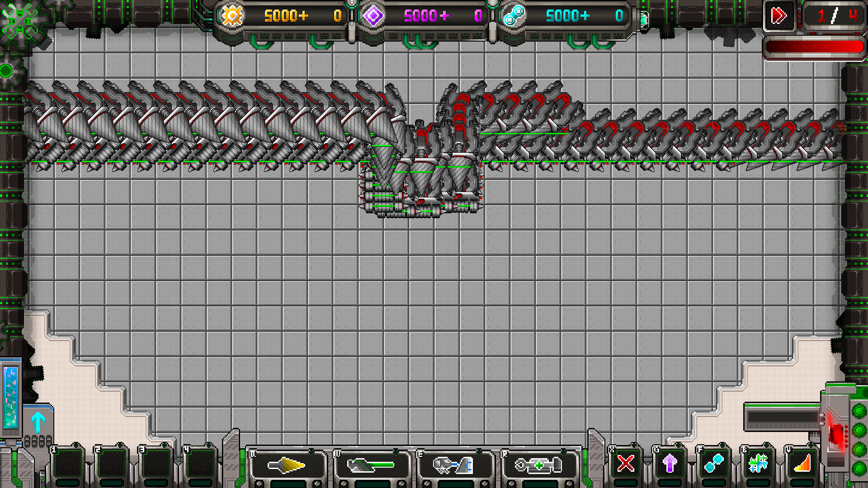This screenshot has width=868, height=488.
Task: Click the red base health bar
Action: tap(814, 47)
